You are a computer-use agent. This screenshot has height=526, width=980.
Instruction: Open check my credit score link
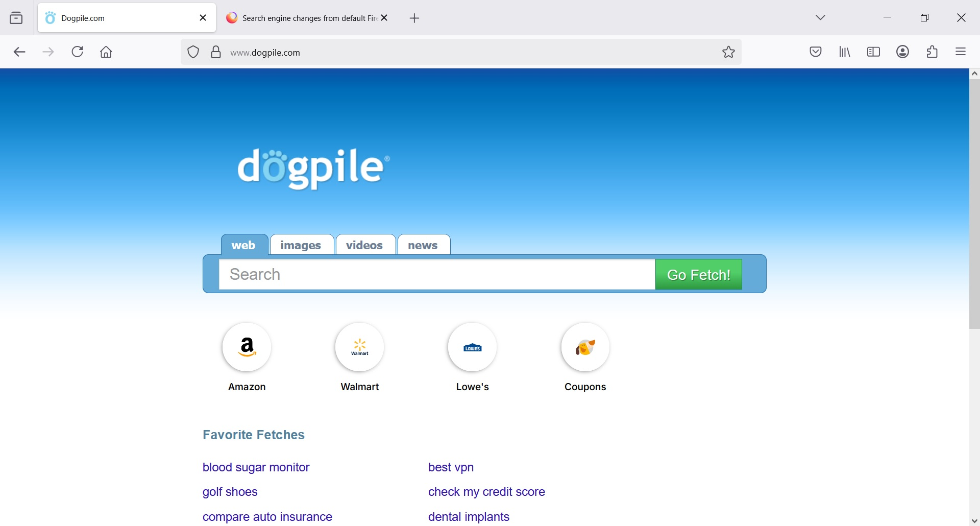click(x=487, y=492)
